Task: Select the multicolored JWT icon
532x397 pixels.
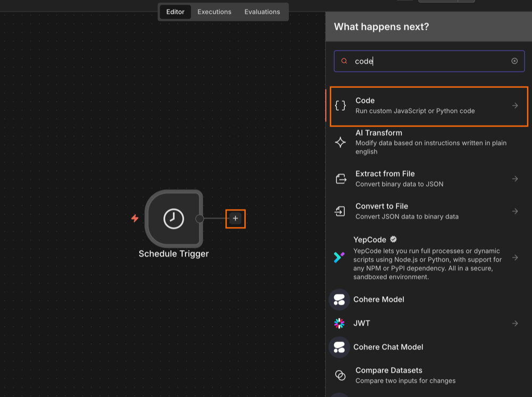Action: [x=339, y=323]
